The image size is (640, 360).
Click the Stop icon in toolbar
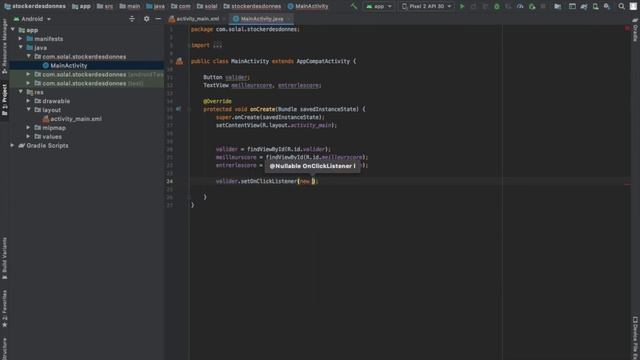tap(543, 6)
